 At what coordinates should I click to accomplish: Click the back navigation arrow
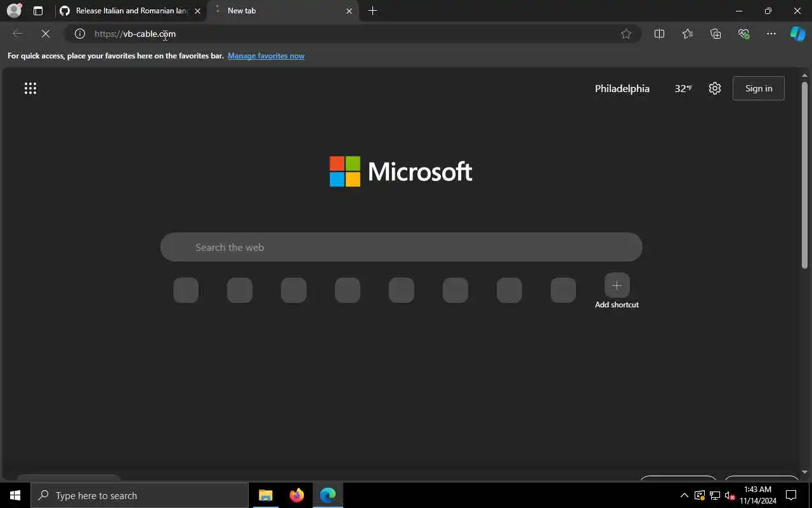18,34
